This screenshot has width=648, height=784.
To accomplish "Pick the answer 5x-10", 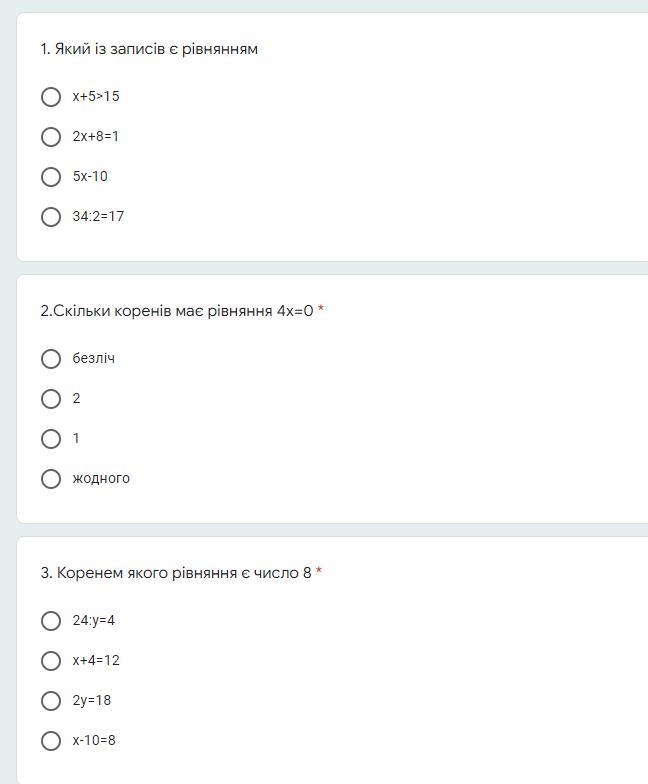I will (50, 176).
